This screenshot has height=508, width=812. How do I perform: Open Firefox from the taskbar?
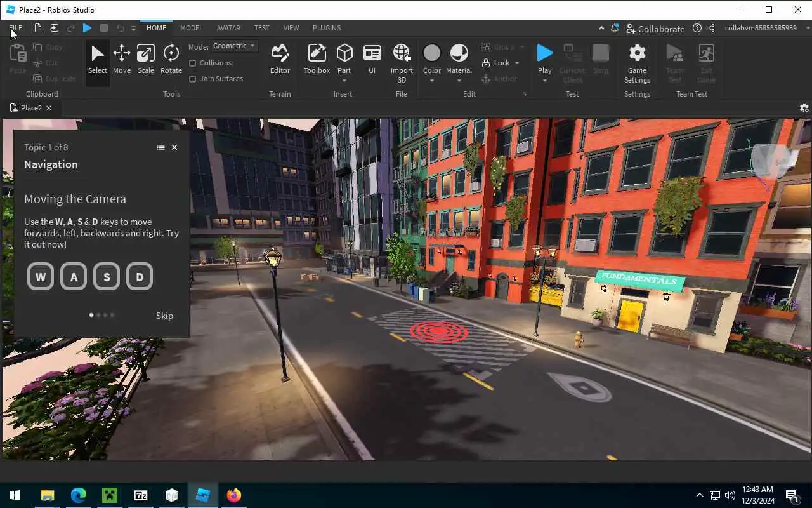233,495
